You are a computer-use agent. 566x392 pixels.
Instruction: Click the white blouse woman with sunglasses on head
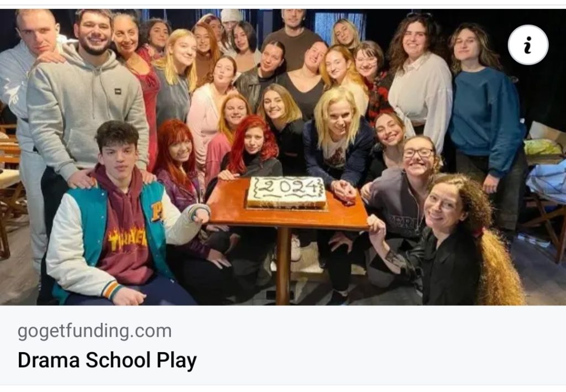419,80
